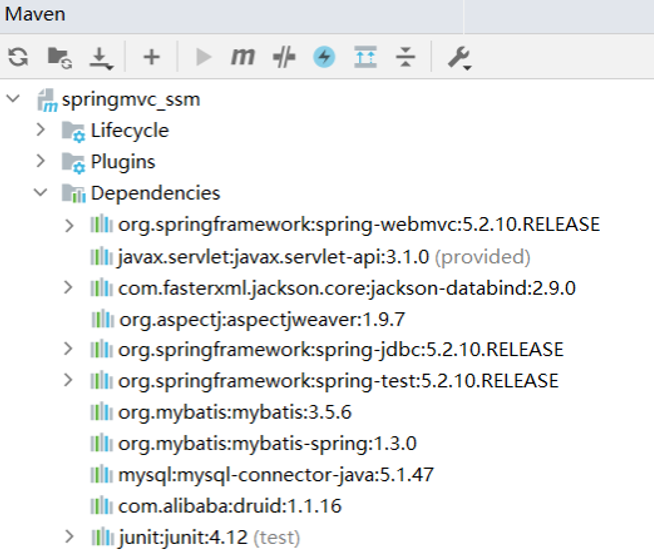Expand the Lifecycle node

[40, 130]
